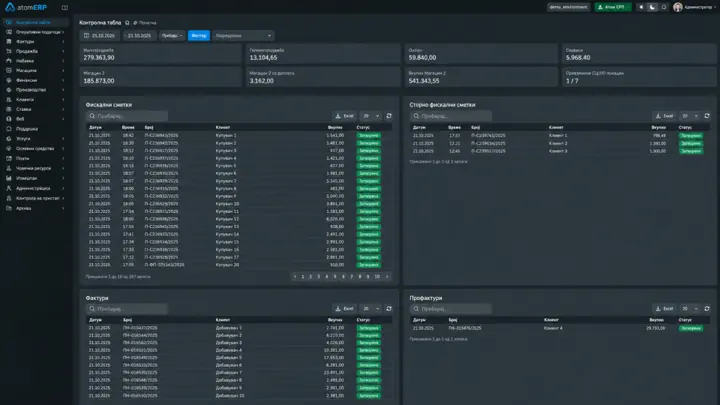This screenshot has height=405, width=720.
Task: Click the green Атом ЕРП button
Action: pos(613,7)
